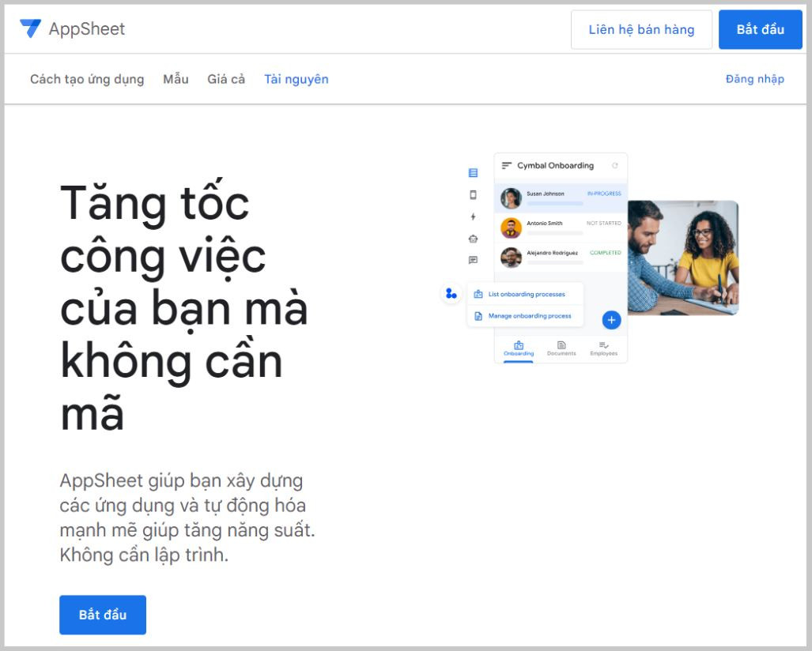Click Alejandro Rodriguez's progress bar
Image resolution: width=812 pixels, height=651 pixels.
tap(554, 263)
